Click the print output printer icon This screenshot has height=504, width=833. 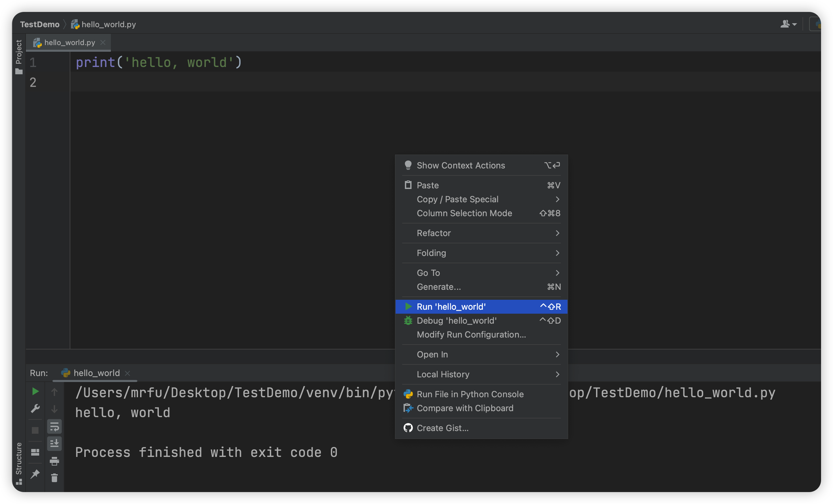click(54, 461)
